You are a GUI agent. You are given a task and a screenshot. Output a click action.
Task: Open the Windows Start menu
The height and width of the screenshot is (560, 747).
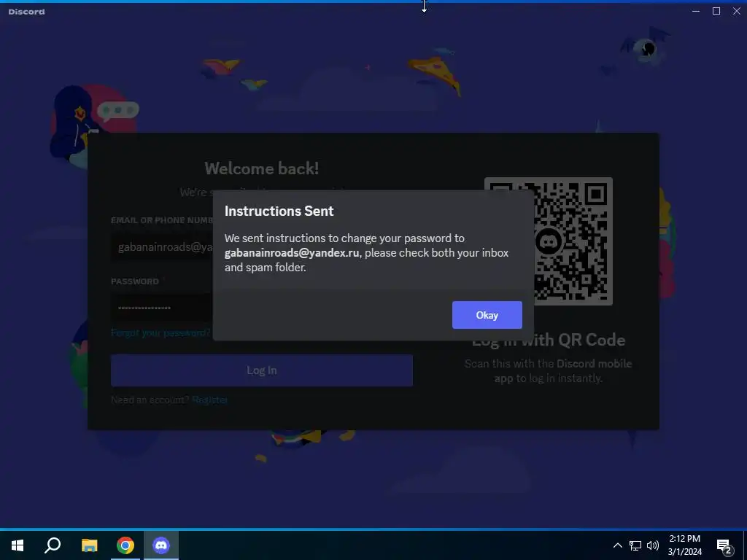18,545
